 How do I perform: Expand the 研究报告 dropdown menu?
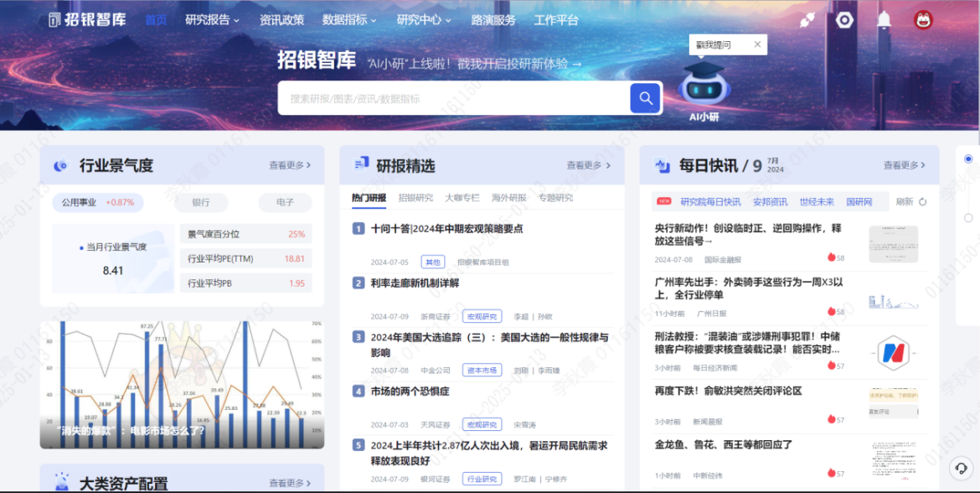click(x=212, y=20)
